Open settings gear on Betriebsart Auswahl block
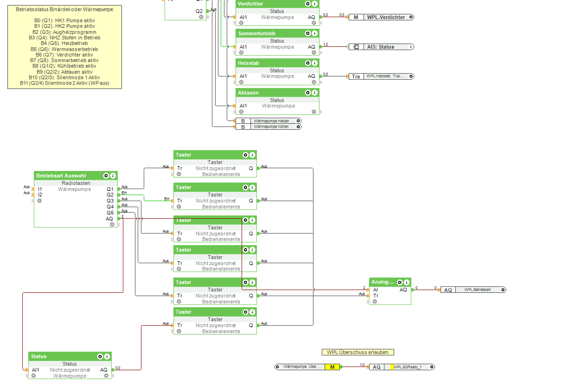Image resolution: width=562 pixels, height=392 pixels. click(x=106, y=176)
